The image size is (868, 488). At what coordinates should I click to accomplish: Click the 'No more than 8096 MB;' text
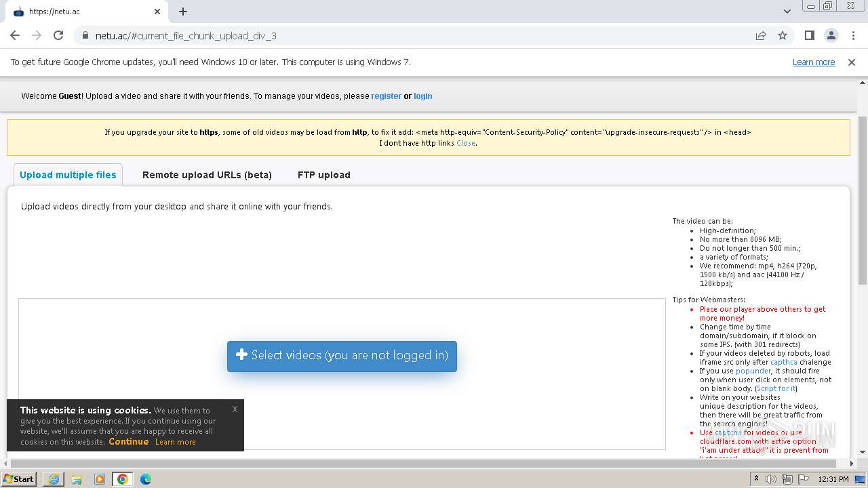pos(741,239)
